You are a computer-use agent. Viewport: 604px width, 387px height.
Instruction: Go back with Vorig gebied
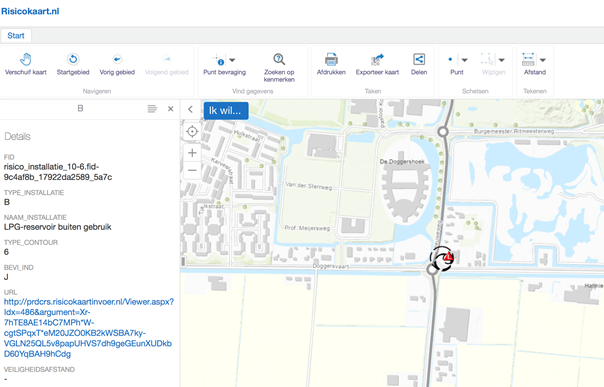point(117,64)
